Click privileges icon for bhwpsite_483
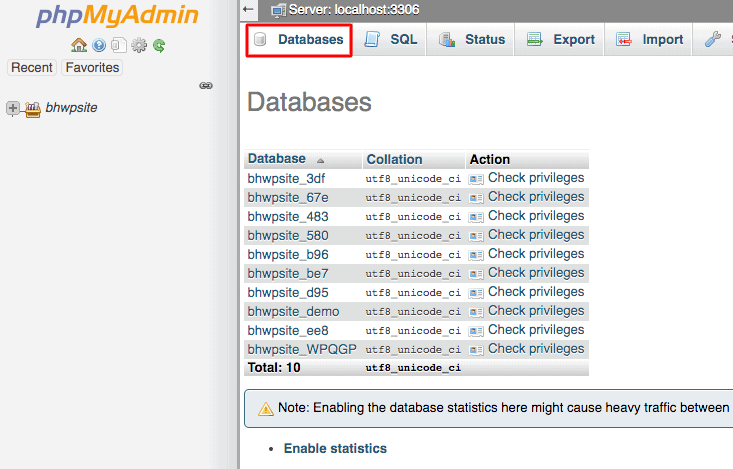This screenshot has height=469, width=733. pyautogui.click(x=476, y=217)
